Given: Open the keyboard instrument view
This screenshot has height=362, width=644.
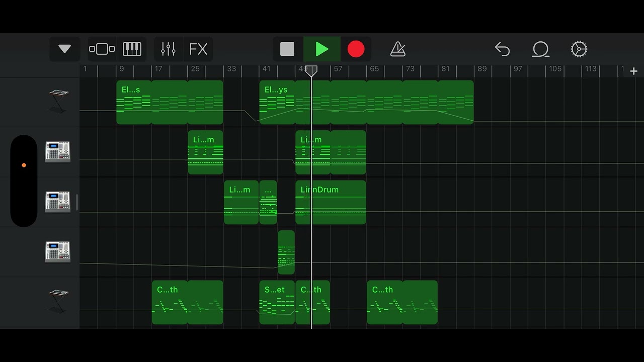Looking at the screenshot, I should pos(132,49).
